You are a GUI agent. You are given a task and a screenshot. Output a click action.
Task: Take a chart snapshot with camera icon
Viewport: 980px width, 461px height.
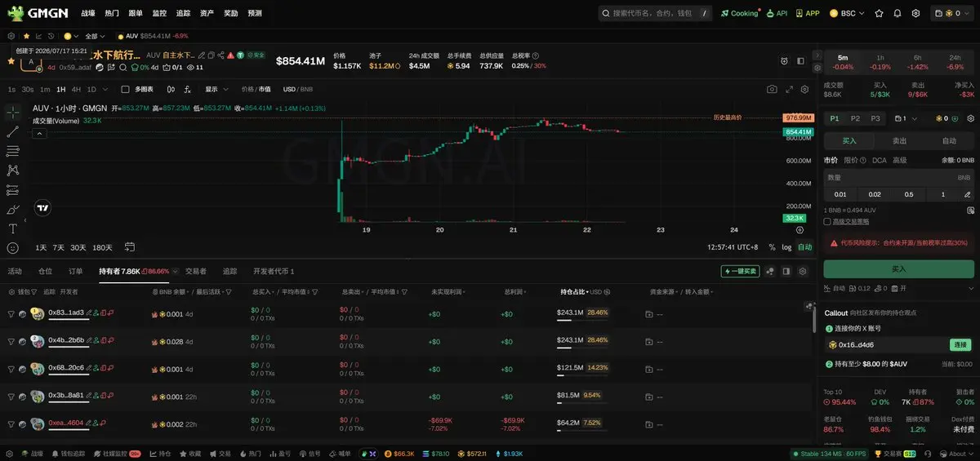772,89
